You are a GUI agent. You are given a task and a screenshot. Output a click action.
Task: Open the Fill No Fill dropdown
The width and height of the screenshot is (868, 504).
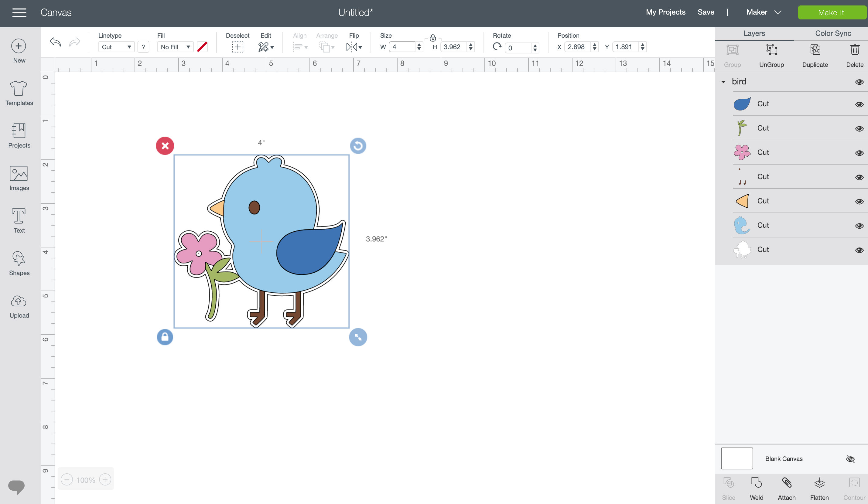(x=175, y=47)
